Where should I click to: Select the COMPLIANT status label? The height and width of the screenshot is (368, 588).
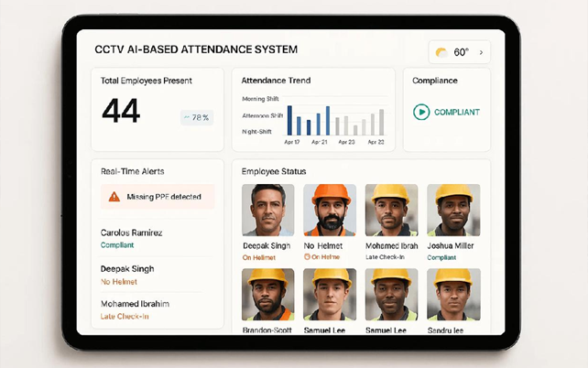tap(457, 112)
